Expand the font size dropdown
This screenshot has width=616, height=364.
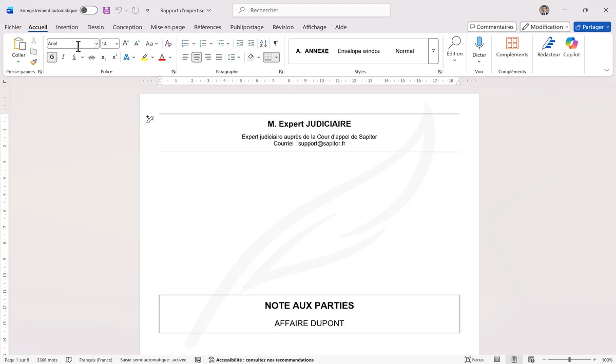coord(117,44)
